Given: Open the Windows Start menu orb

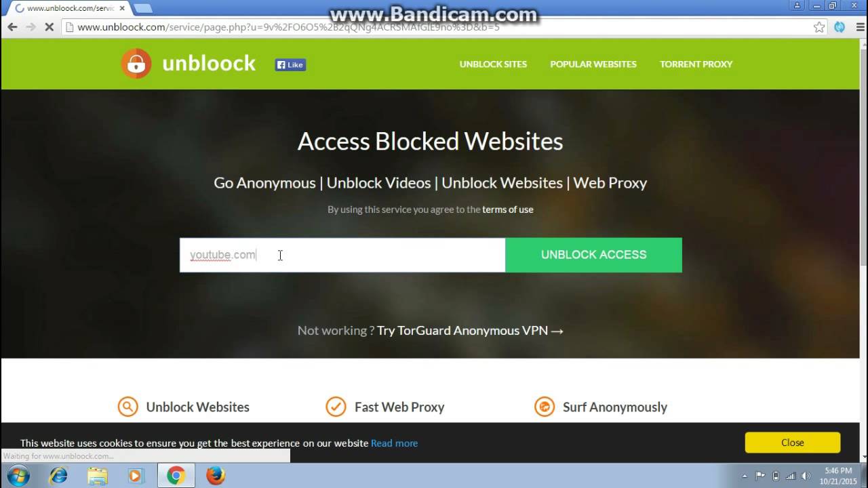Looking at the screenshot, I should (18, 476).
